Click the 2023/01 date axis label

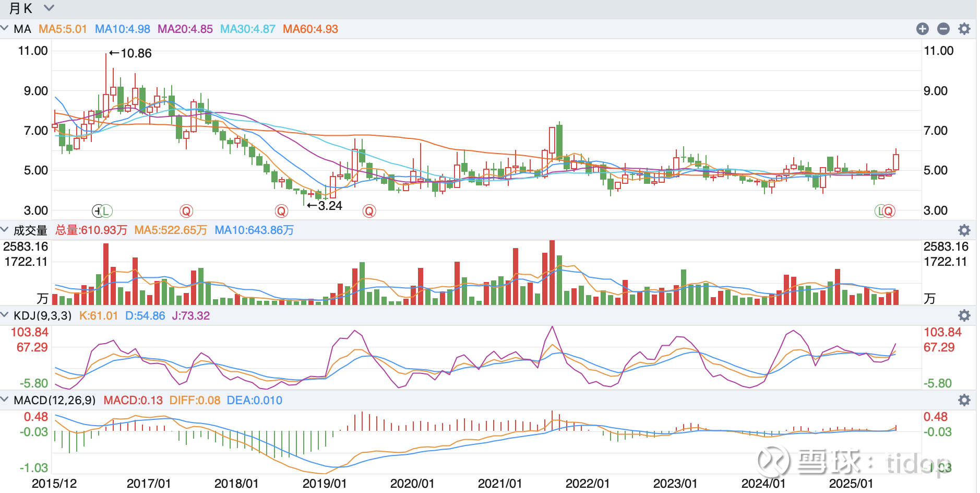(675, 484)
